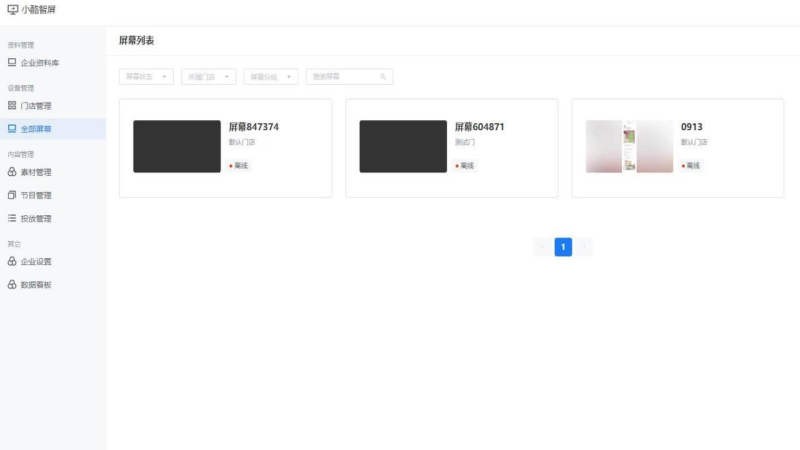Viewport: 800px width, 450px height.
Task: Click the 屏幕604871 preview thumbnail
Action: tap(403, 147)
